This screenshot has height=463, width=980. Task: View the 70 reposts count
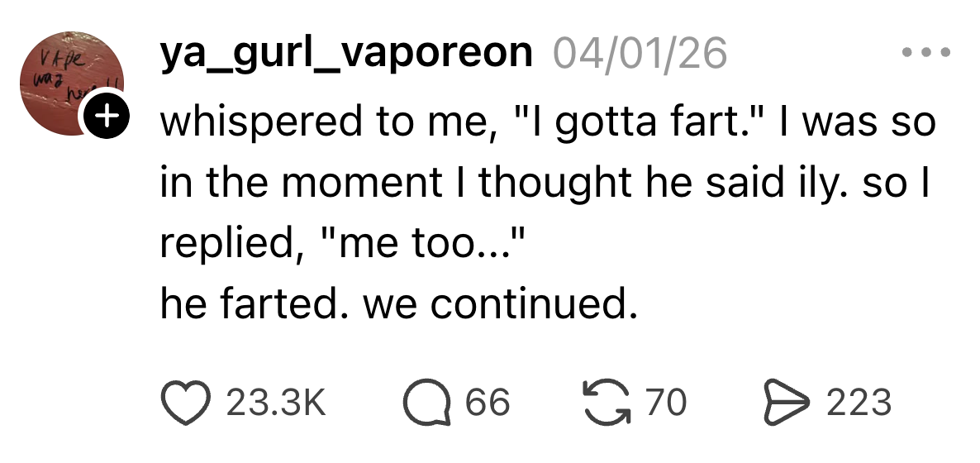tap(665, 403)
